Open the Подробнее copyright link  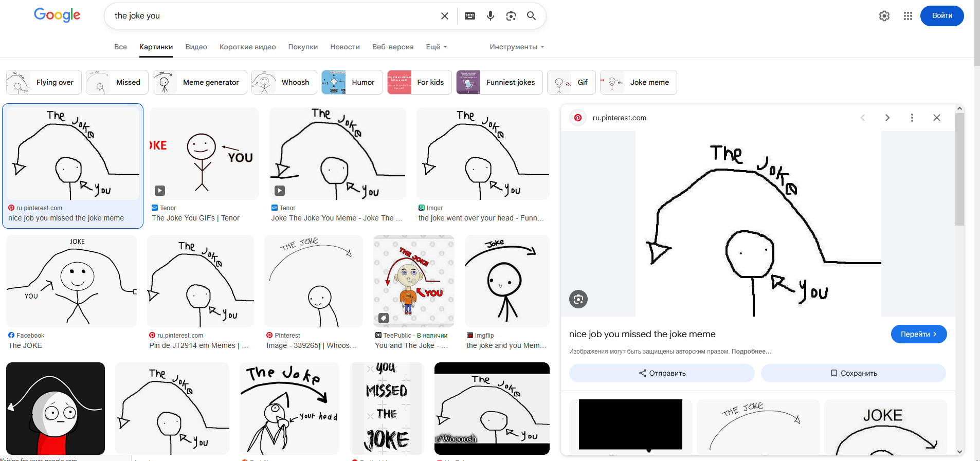[751, 352]
